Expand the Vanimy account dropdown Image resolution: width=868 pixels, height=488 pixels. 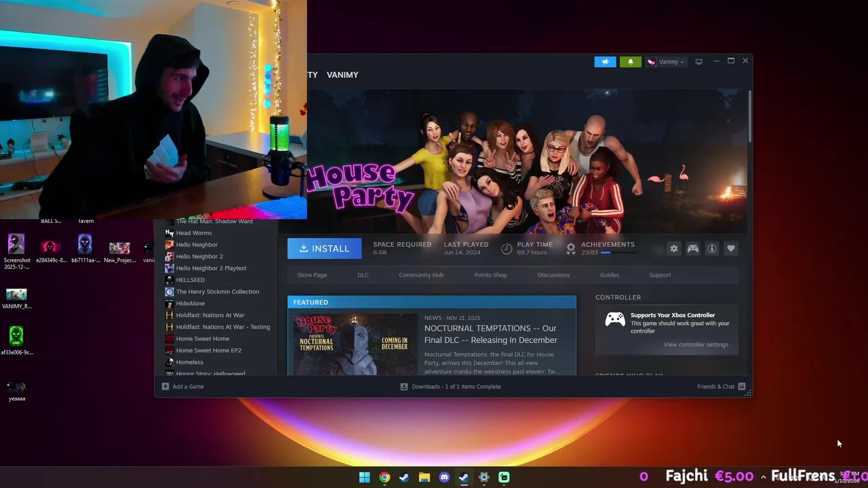(x=665, y=62)
